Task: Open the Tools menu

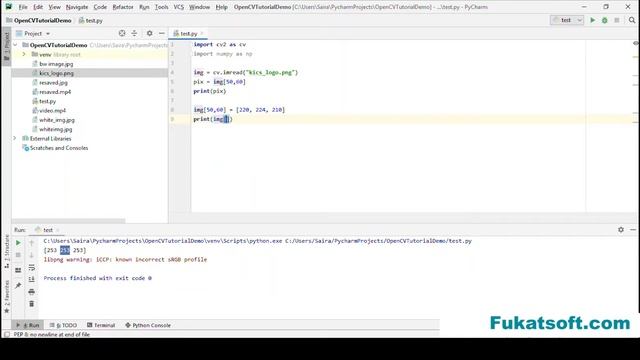Action: point(161,7)
